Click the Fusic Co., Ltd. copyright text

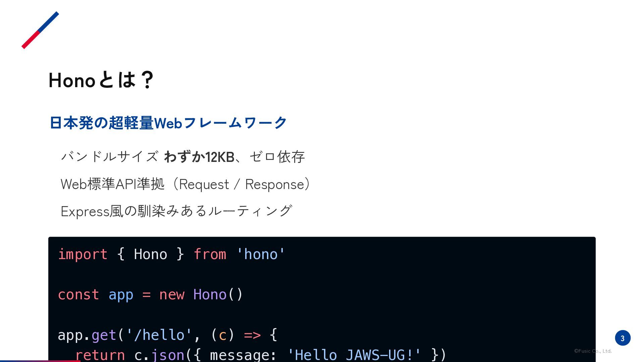coord(593,351)
